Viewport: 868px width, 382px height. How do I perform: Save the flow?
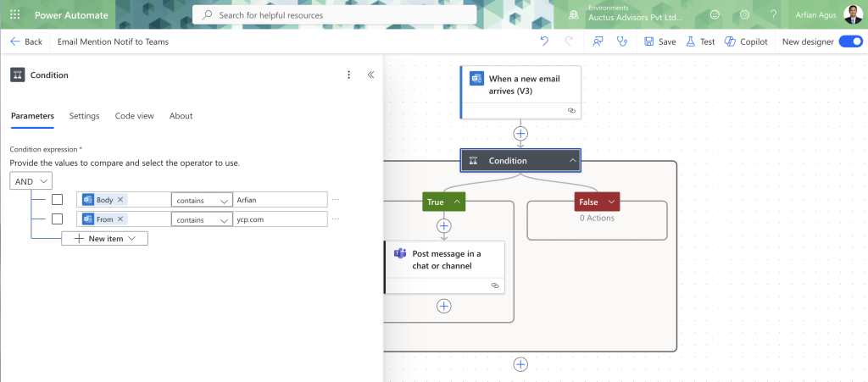click(x=659, y=42)
